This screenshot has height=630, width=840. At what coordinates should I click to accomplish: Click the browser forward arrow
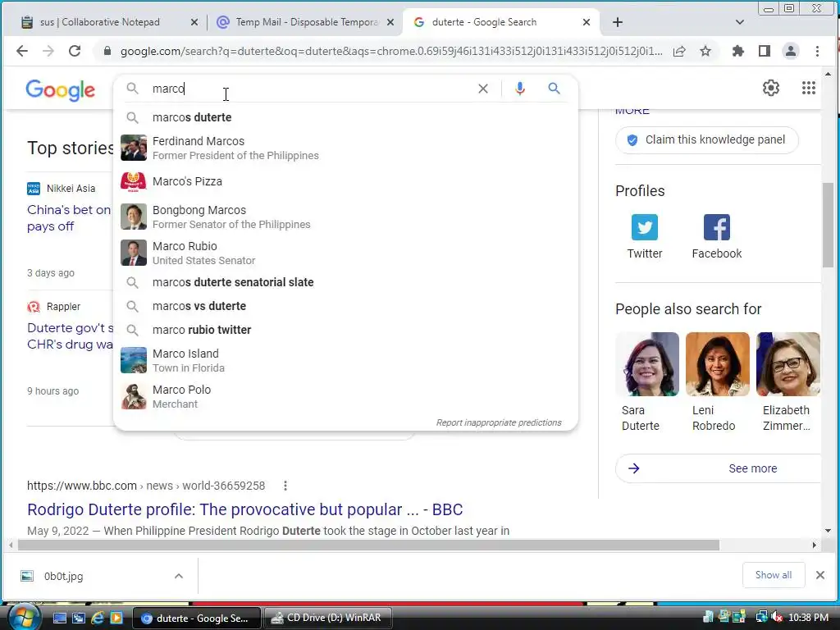tap(48, 51)
